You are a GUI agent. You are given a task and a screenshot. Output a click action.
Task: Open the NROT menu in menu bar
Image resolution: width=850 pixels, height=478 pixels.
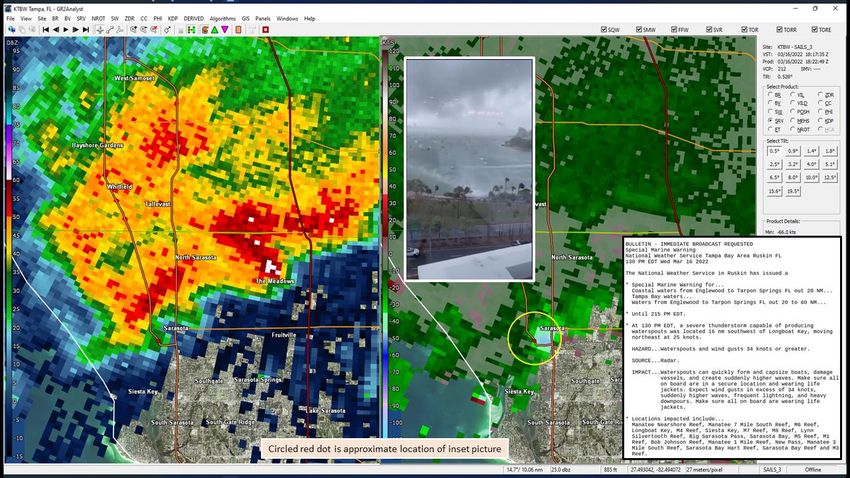click(x=98, y=18)
